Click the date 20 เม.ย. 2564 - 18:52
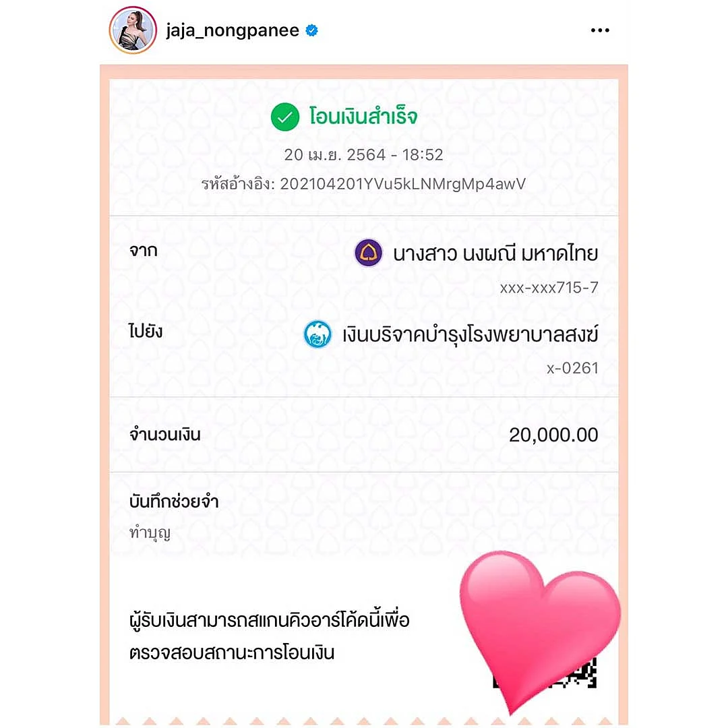This screenshot has height=728, width=728. (x=363, y=154)
